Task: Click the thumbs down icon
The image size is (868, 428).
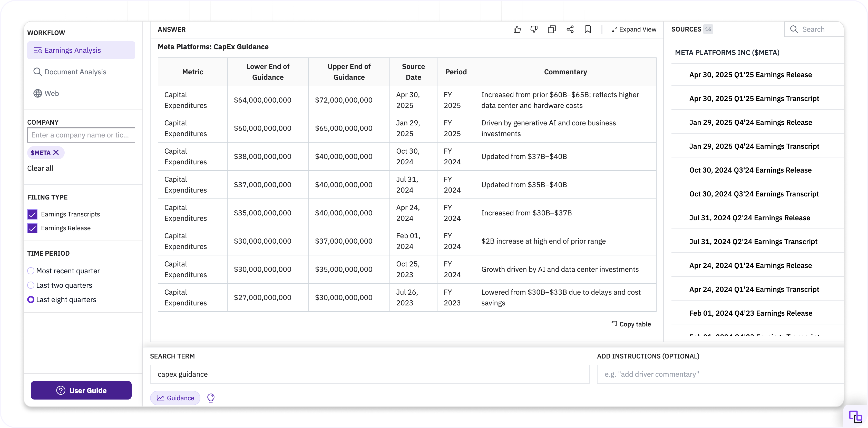Action: (534, 29)
